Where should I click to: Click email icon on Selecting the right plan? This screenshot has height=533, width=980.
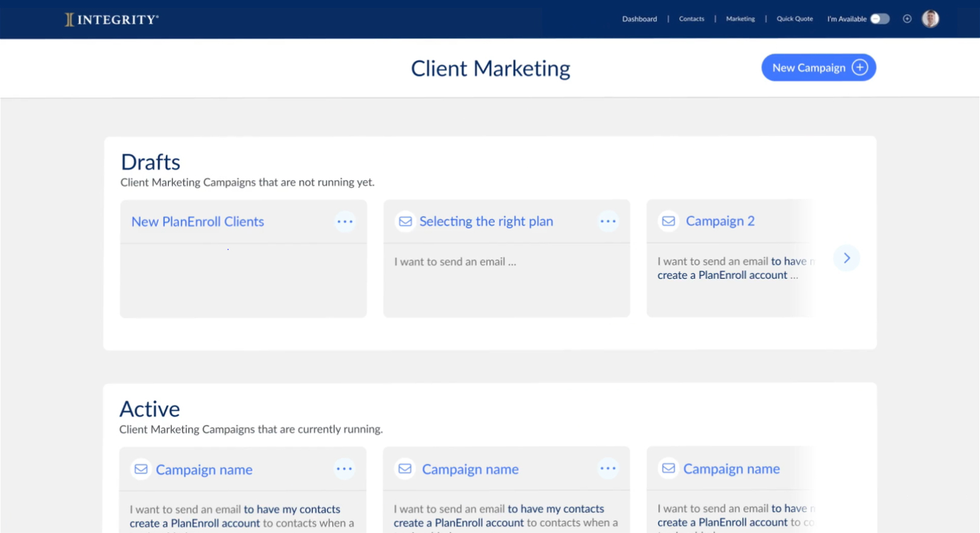click(405, 221)
